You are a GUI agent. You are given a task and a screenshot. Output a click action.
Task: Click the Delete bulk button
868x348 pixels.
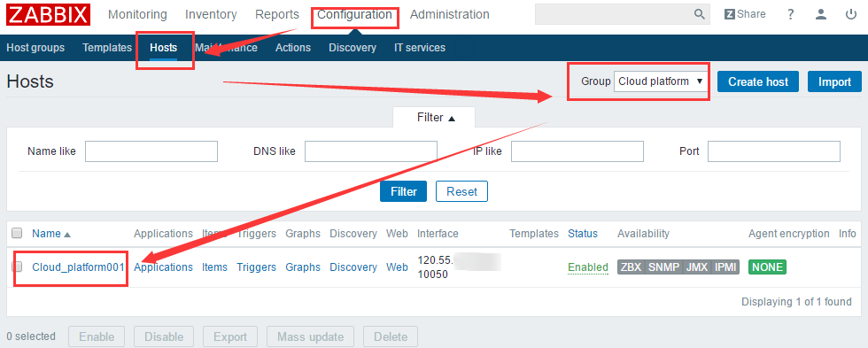click(391, 337)
